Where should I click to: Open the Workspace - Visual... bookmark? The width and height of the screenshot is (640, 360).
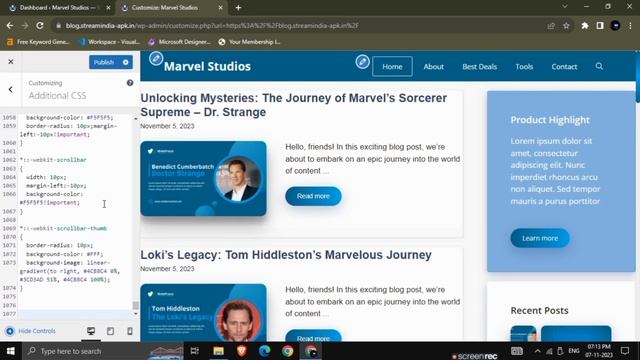coord(109,42)
